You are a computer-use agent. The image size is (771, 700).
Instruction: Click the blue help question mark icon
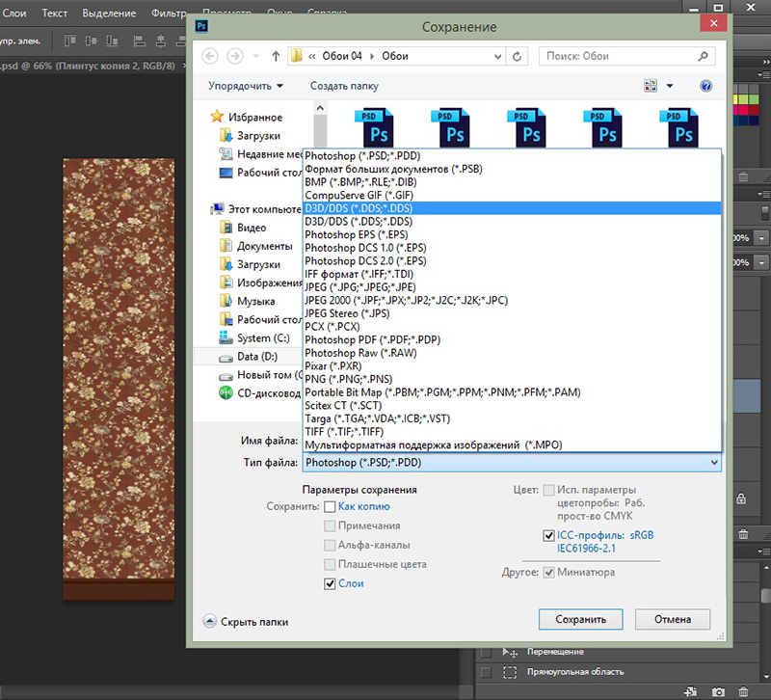pos(705,86)
